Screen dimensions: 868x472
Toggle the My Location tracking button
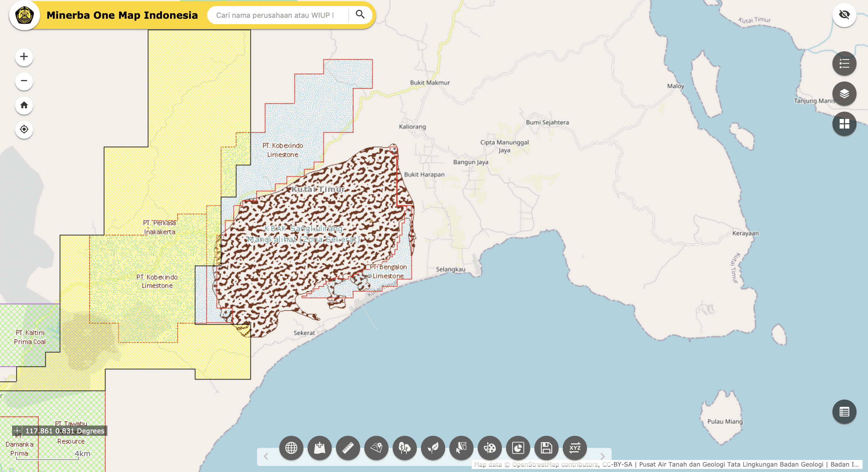pyautogui.click(x=24, y=129)
